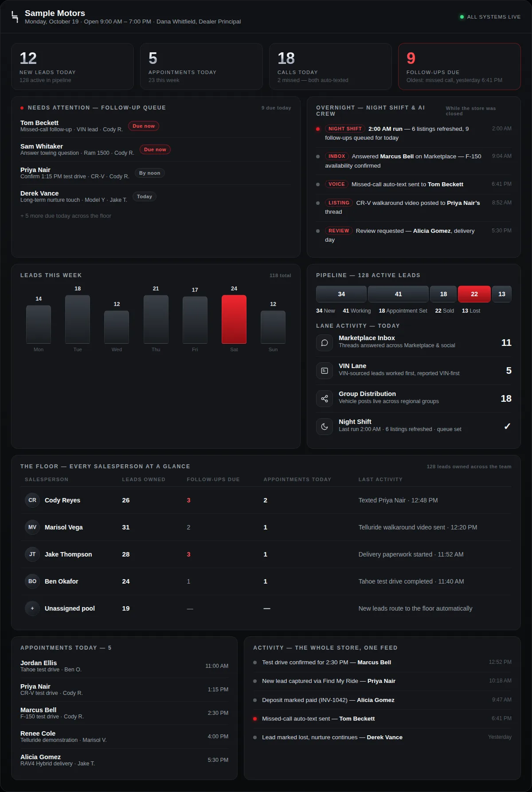Click the plus icon for Unassigned pool
The width and height of the screenshot is (532, 792).
[x=32, y=608]
